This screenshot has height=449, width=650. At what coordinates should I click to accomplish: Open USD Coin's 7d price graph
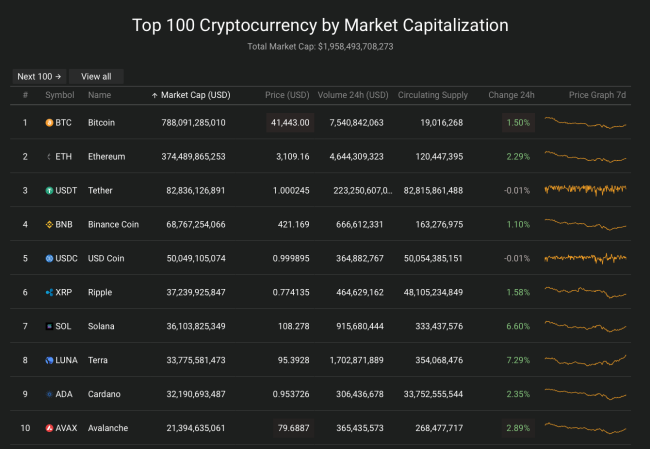click(x=585, y=258)
